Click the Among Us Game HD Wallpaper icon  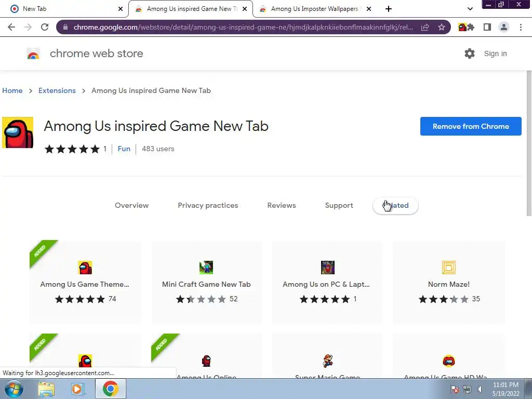click(449, 361)
